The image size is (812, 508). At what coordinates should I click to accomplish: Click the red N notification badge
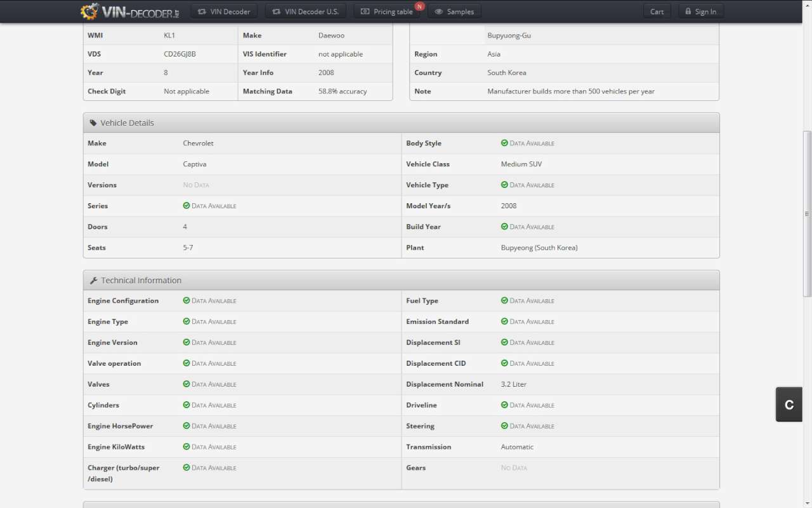coord(419,6)
